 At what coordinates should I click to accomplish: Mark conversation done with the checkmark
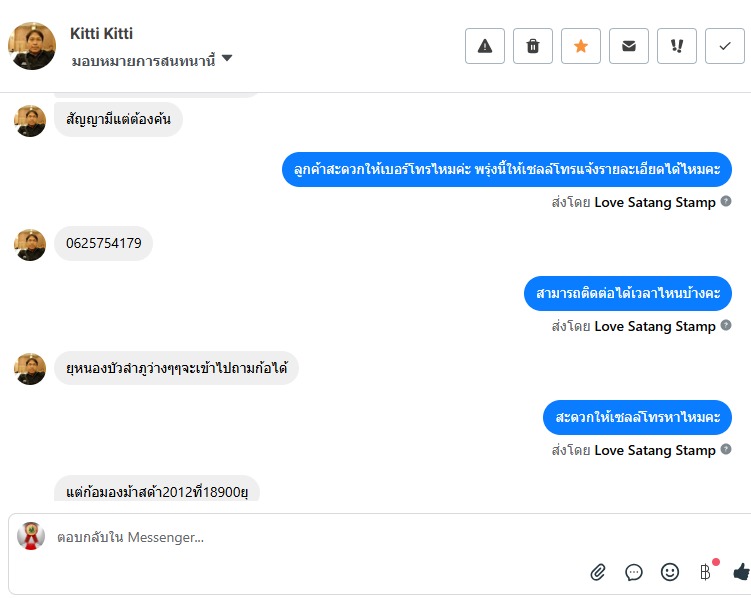click(x=725, y=46)
